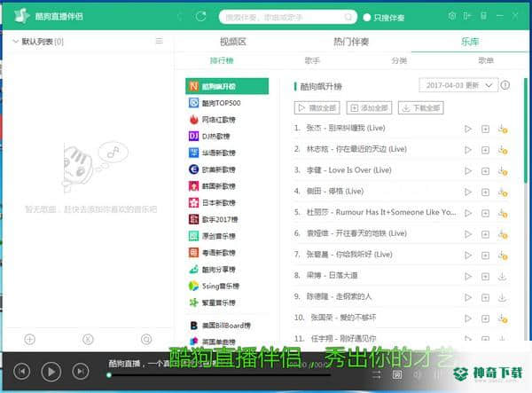This screenshot has height=393, width=532.
Task: Play song 2 by 林志炫
Action: (x=468, y=150)
